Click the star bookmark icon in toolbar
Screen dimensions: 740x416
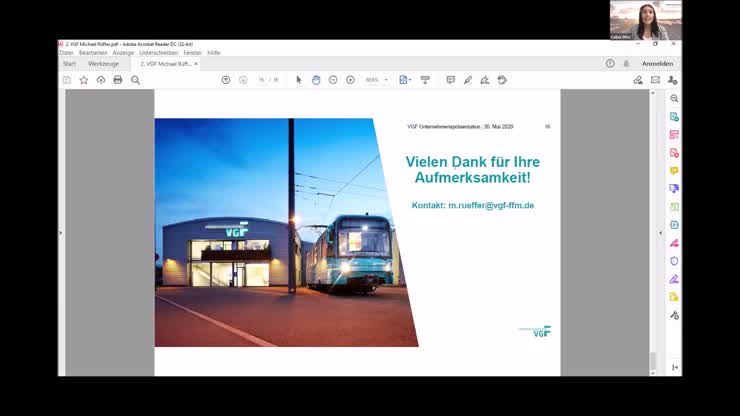point(84,80)
